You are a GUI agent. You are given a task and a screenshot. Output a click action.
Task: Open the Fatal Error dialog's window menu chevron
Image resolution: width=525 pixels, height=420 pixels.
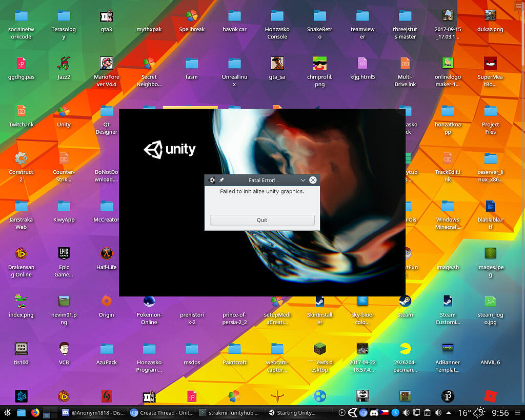(x=302, y=180)
